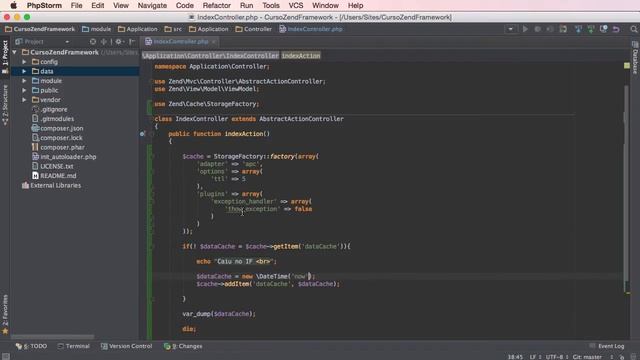Expand the config folder arrow
This screenshot has width=640, height=360.
pyautogui.click(x=24, y=62)
